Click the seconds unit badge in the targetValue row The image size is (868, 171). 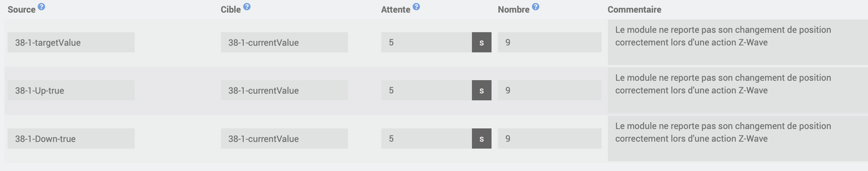coord(481,42)
